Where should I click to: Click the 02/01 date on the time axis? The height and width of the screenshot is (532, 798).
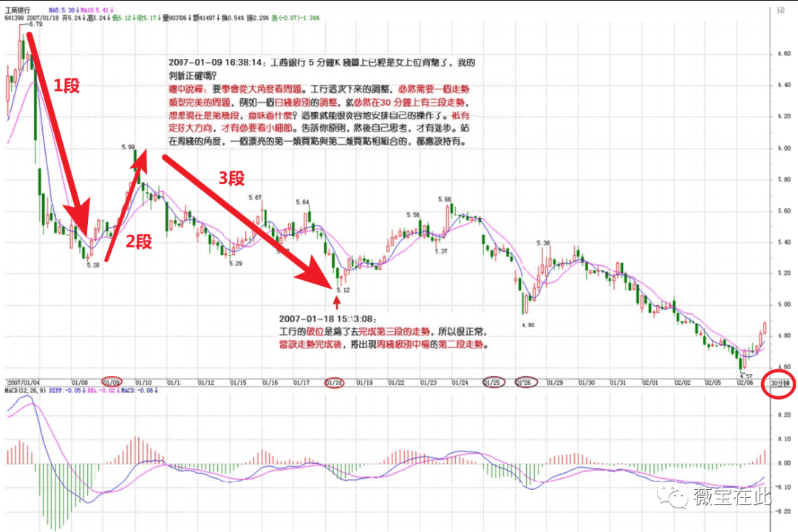point(650,382)
